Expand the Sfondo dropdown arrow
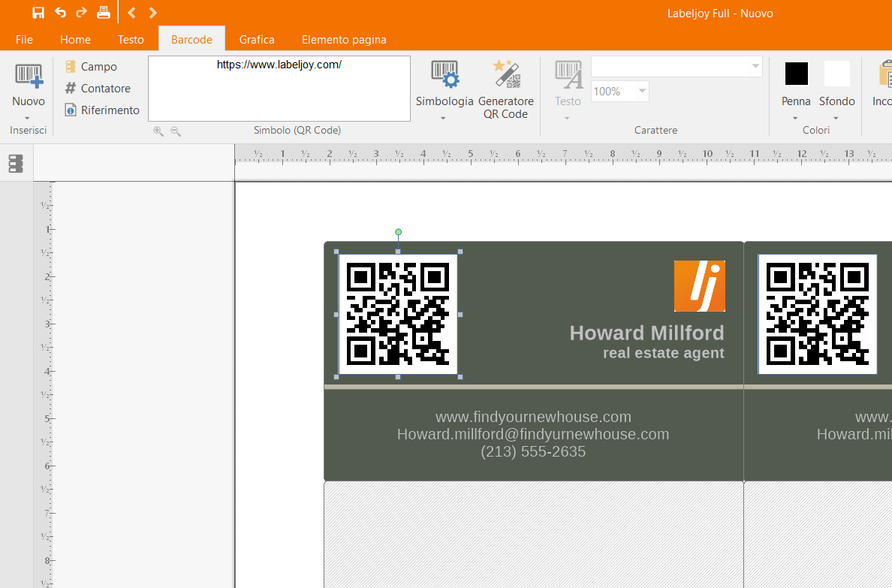892x588 pixels. click(836, 119)
